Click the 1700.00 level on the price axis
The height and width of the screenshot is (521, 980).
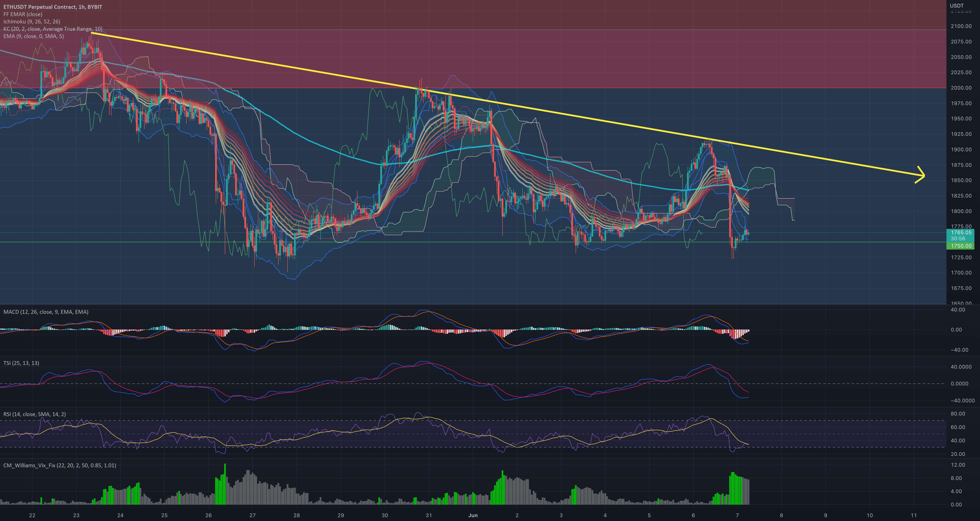tap(961, 273)
